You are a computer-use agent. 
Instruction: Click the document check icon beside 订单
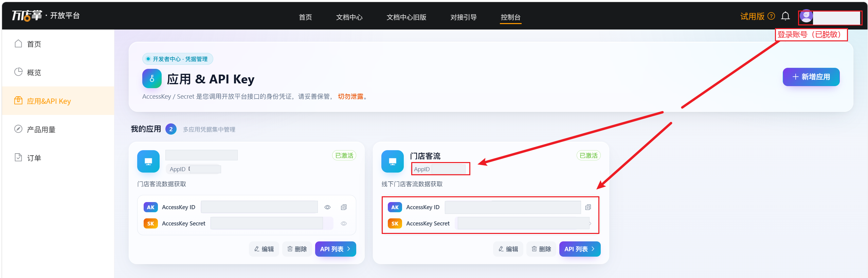coord(18,157)
